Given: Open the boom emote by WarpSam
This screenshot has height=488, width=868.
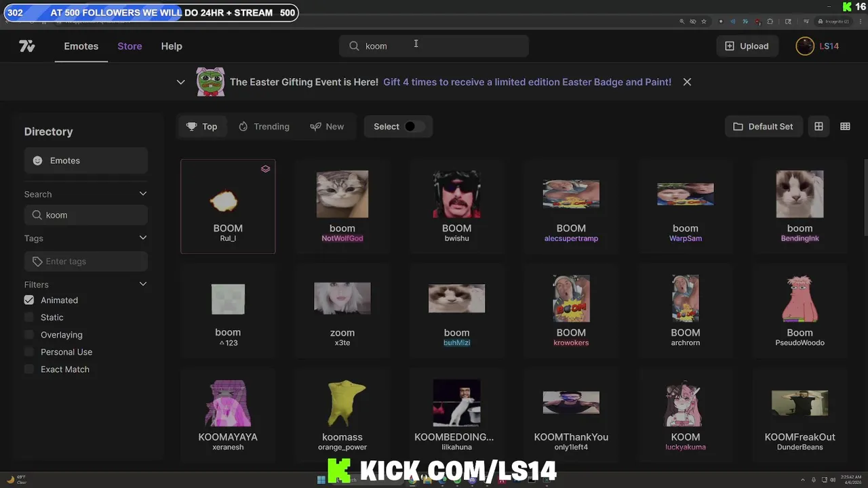Looking at the screenshot, I should [686, 207].
